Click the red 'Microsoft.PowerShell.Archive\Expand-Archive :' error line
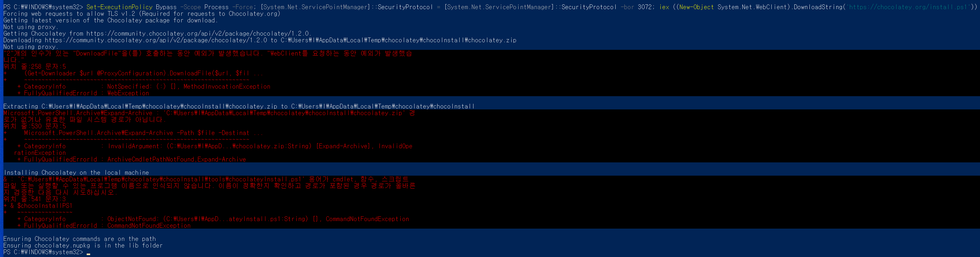Screen dimensions: 980x257 pyautogui.click(x=209, y=113)
